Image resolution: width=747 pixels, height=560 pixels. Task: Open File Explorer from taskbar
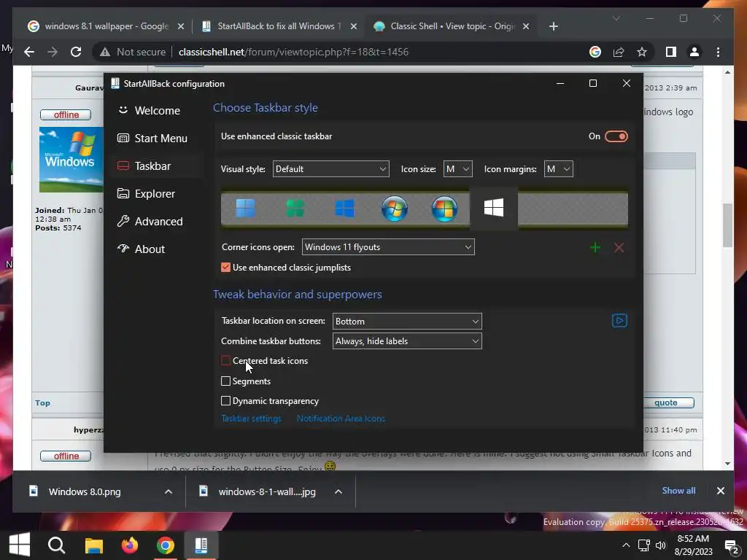pos(93,545)
